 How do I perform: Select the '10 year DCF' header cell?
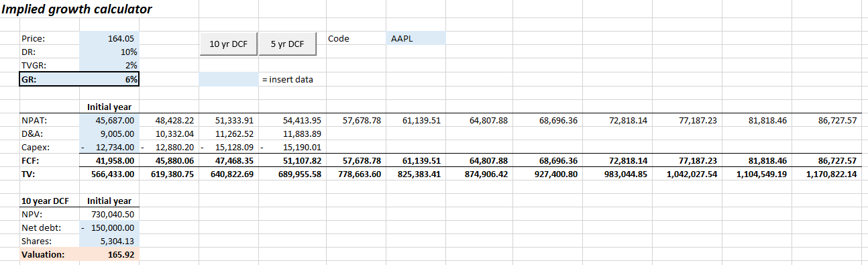50,201
